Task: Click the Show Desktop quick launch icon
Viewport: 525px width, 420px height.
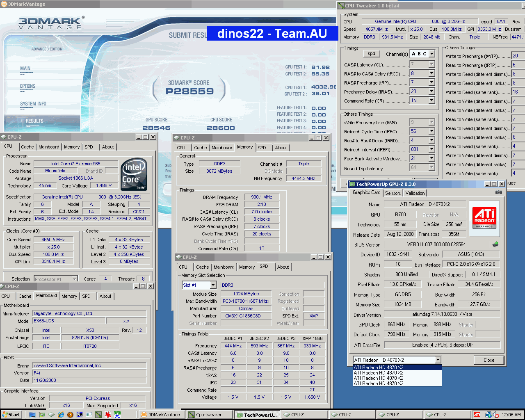Action: click(32, 415)
